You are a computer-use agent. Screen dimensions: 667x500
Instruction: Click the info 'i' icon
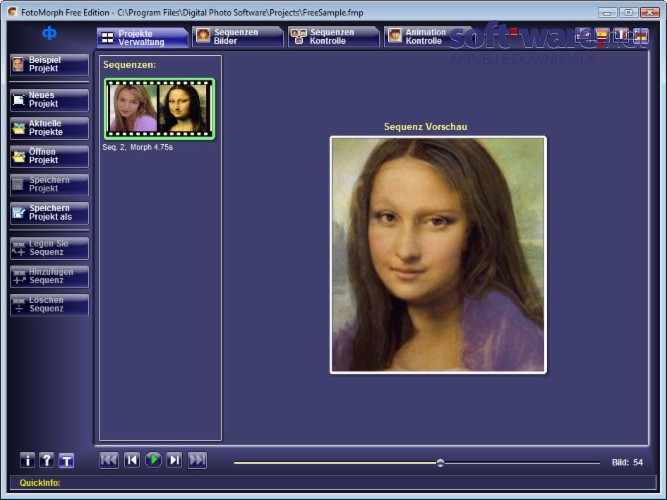click(x=28, y=460)
